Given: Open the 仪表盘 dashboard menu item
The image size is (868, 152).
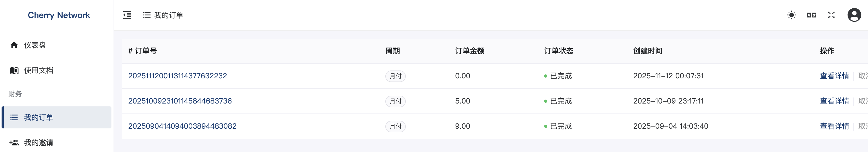Looking at the screenshot, I should point(35,45).
